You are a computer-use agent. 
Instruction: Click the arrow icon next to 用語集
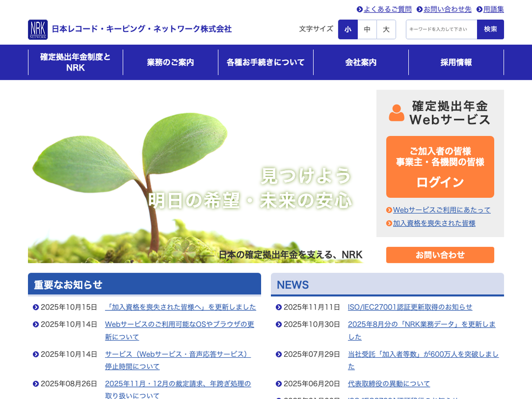[x=479, y=9]
